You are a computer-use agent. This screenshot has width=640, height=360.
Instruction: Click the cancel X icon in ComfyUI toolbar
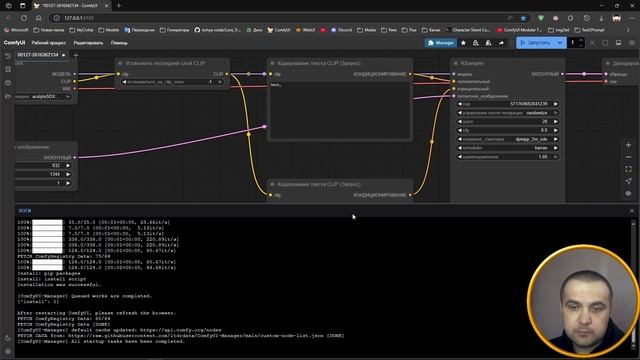tap(592, 43)
